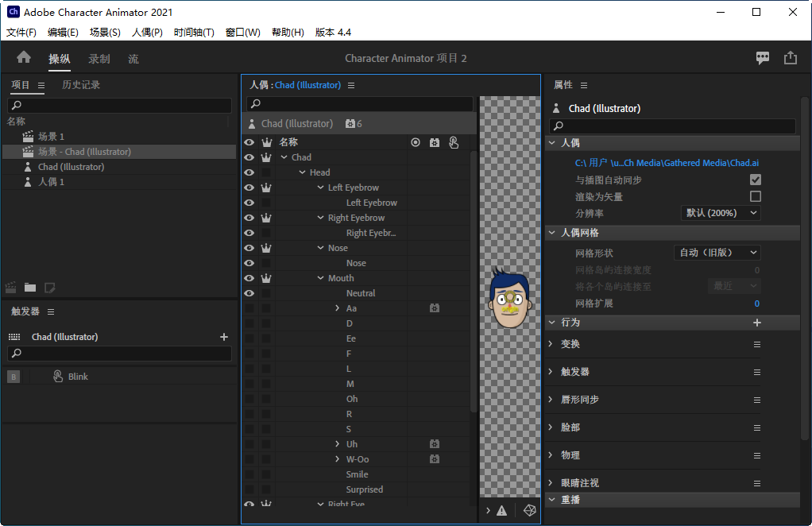812x526 pixels.
Task: Click the export/share icon top right
Action: (790, 57)
